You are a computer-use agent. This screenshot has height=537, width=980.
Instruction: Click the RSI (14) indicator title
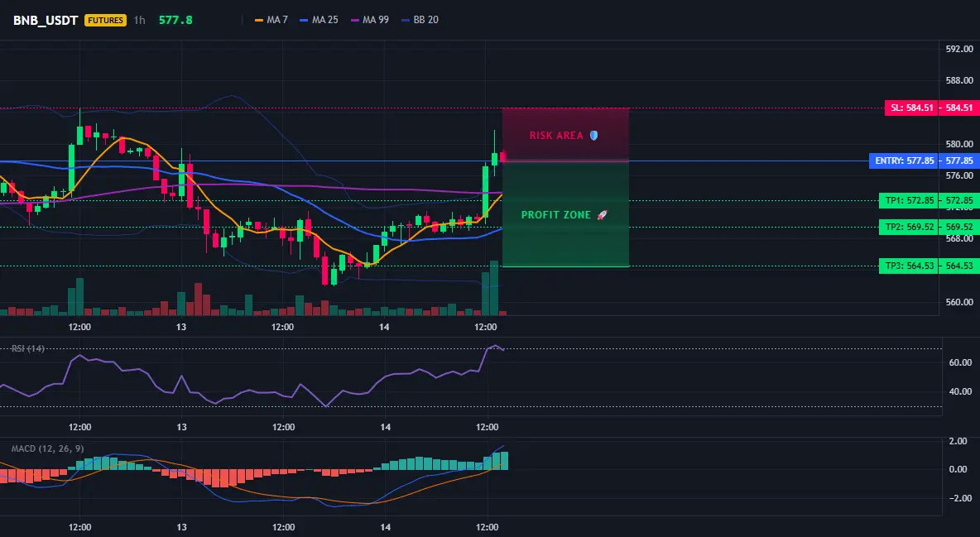click(x=28, y=348)
